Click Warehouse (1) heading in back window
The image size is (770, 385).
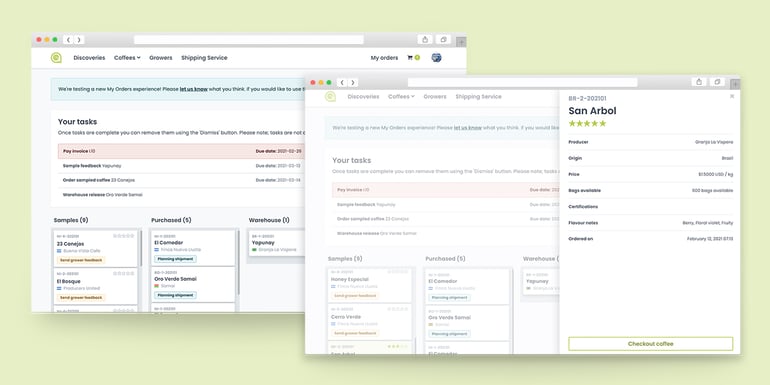(x=269, y=220)
